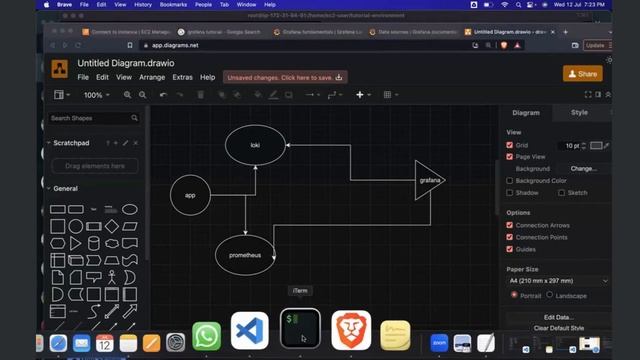The width and height of the screenshot is (640, 360).
Task: Open the A4 paper size dropdown
Action: (558, 281)
